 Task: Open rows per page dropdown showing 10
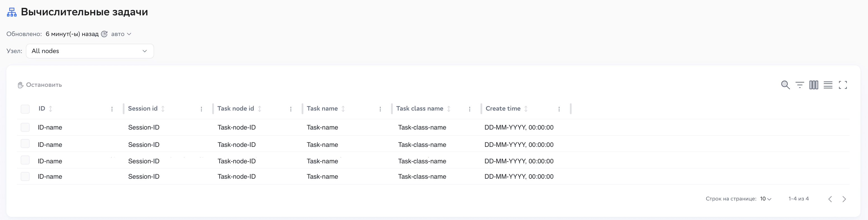765,199
